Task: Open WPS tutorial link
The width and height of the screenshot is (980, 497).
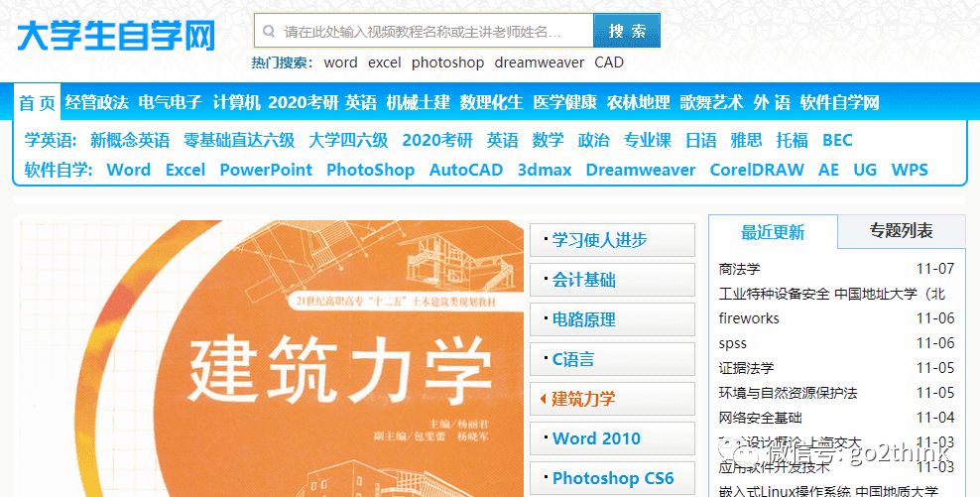Action: click(910, 170)
